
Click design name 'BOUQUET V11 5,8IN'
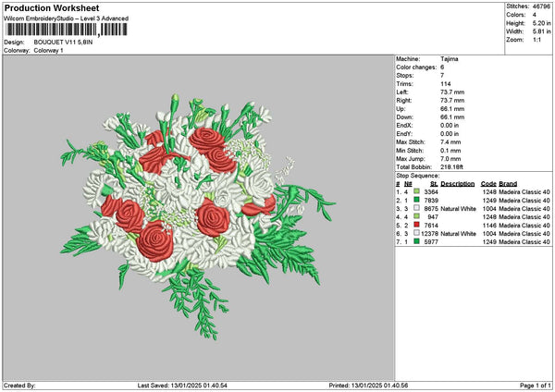point(63,43)
